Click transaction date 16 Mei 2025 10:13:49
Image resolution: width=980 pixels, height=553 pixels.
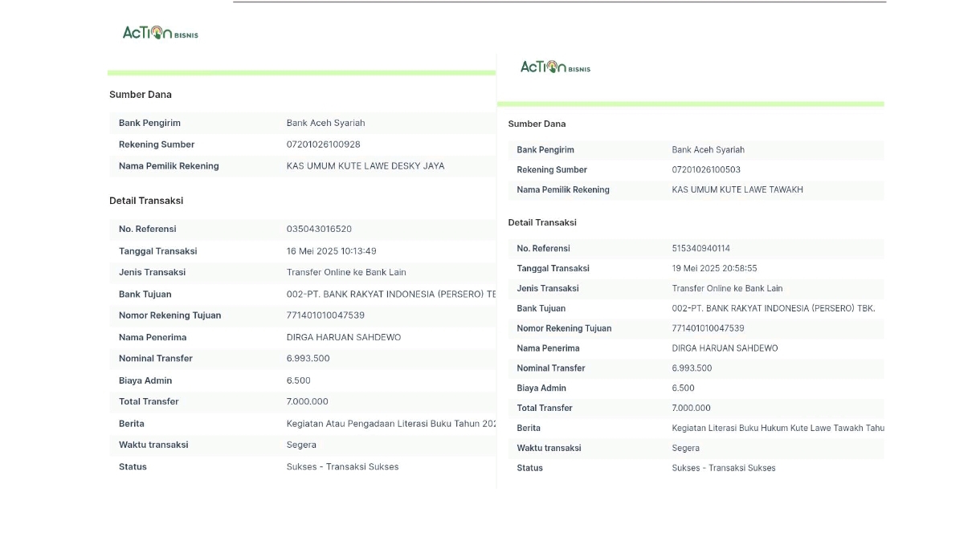point(332,251)
